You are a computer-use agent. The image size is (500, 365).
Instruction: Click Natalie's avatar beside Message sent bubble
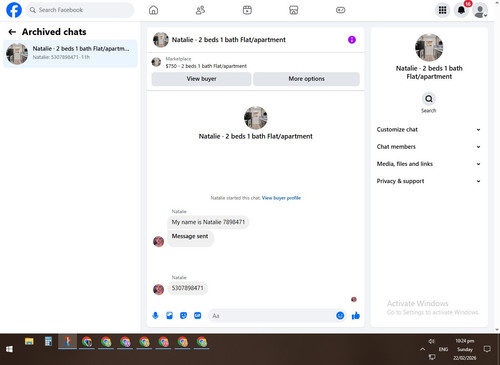point(158,241)
